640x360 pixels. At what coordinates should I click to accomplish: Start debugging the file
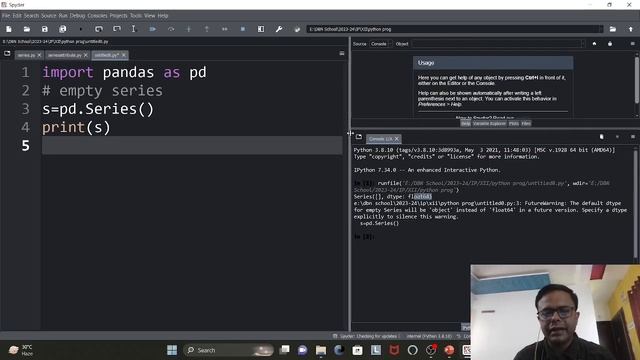pyautogui.click(x=153, y=29)
